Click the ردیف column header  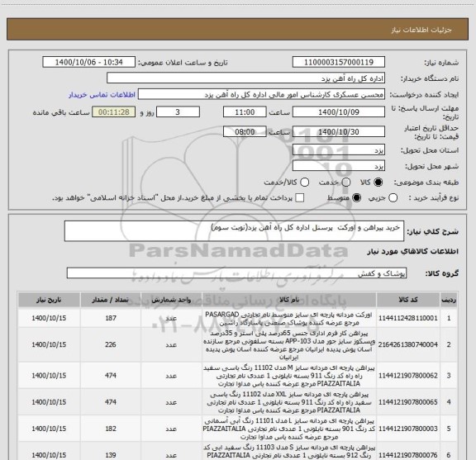tap(449, 300)
